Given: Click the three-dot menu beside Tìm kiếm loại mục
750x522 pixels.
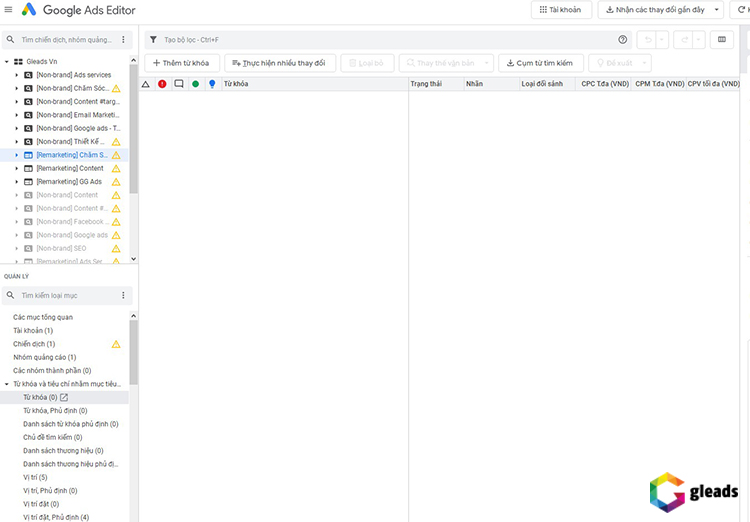Looking at the screenshot, I should pyautogui.click(x=124, y=296).
